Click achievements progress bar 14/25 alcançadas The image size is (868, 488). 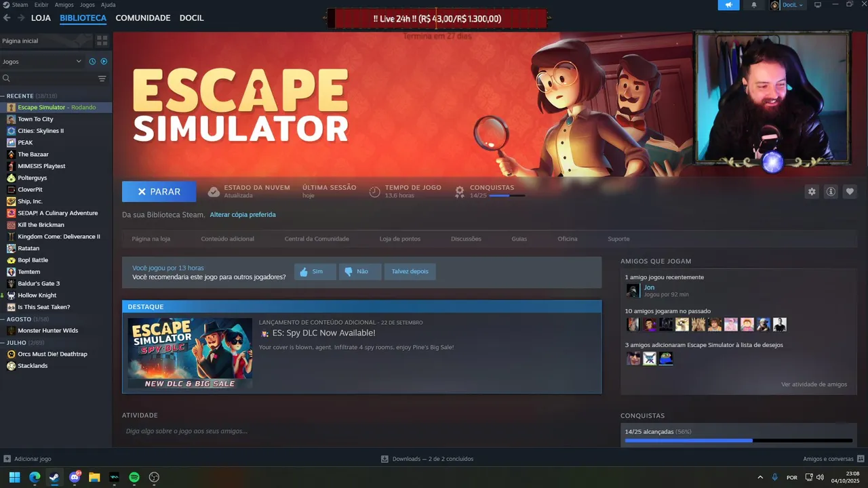tap(738, 441)
